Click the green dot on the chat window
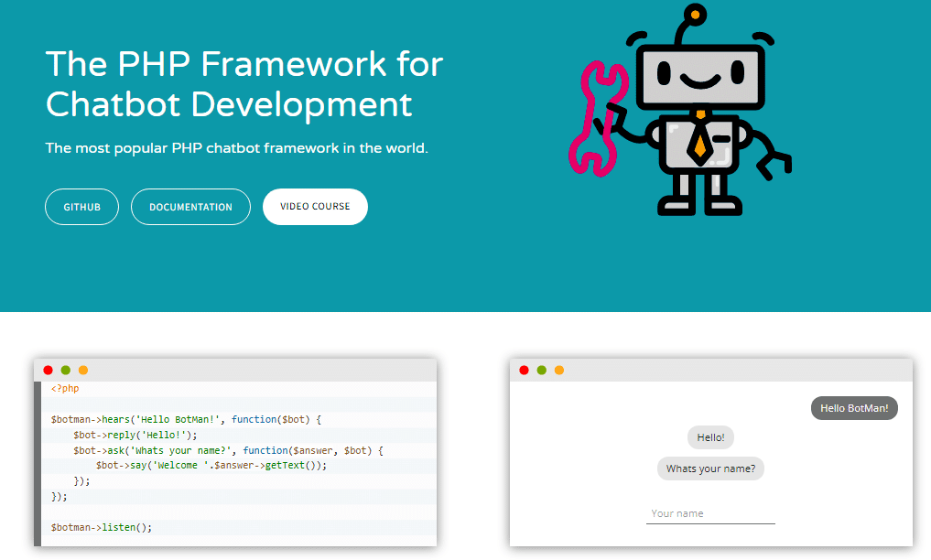The image size is (931, 560). [542, 370]
